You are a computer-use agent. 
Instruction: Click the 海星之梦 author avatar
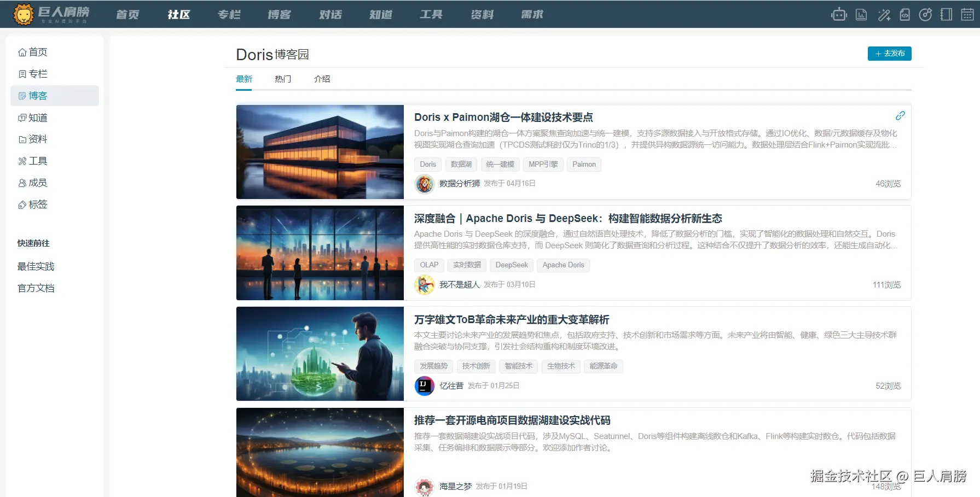[x=425, y=487]
